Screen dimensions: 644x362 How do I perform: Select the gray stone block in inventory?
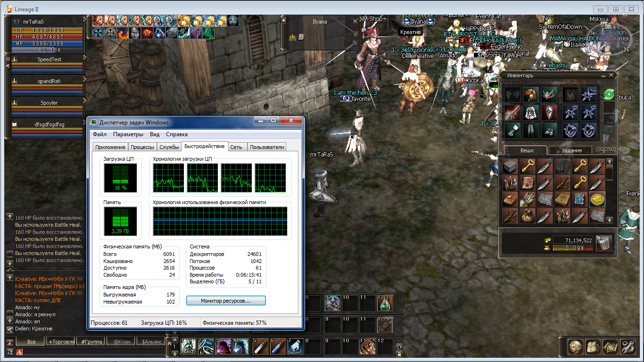click(x=510, y=166)
